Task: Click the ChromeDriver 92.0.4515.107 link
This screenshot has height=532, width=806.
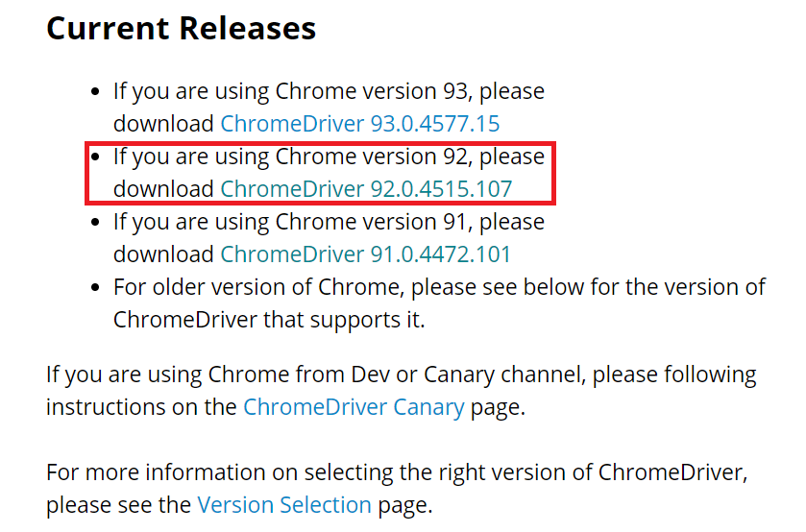Action: click(x=366, y=189)
